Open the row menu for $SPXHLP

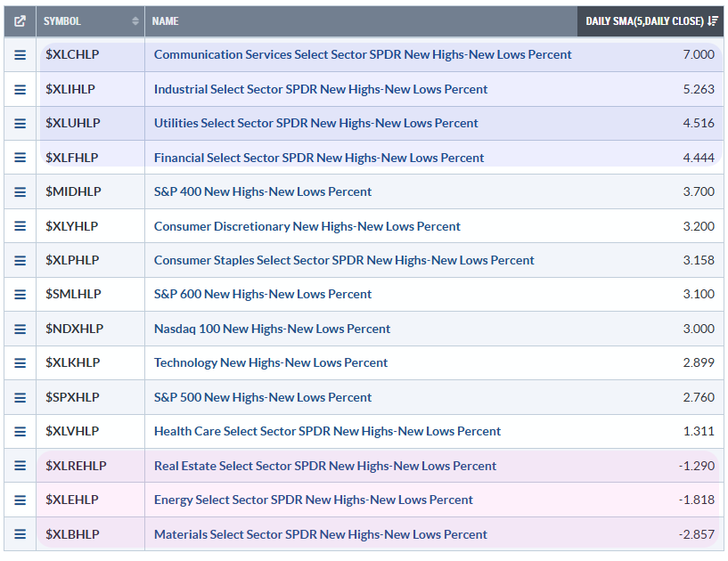(x=20, y=397)
